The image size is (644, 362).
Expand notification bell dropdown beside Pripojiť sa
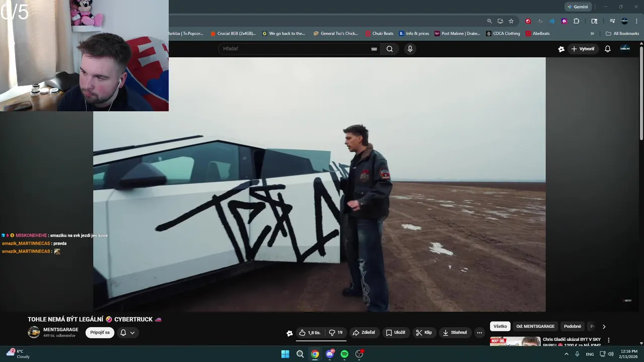coord(127,332)
